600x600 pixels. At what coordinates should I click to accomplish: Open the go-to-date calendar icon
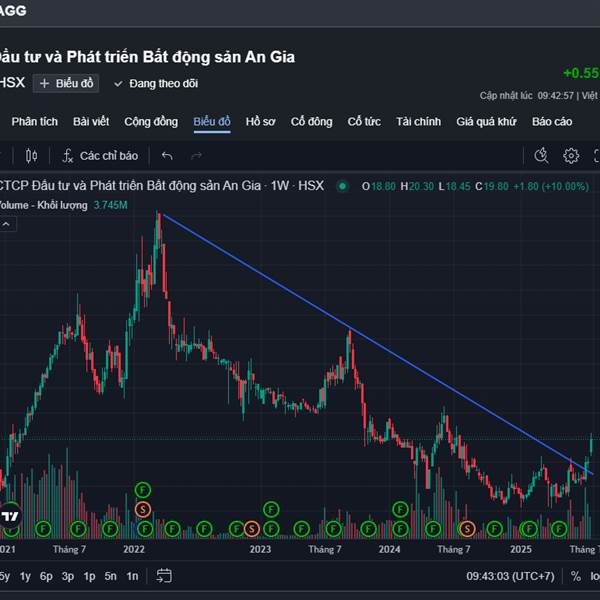(164, 576)
